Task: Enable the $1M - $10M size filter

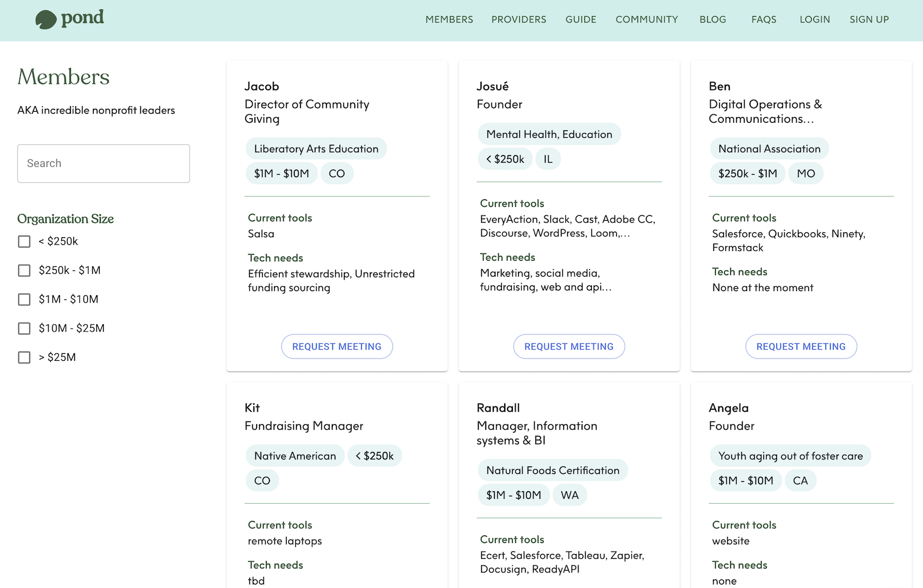Action: pyautogui.click(x=24, y=299)
